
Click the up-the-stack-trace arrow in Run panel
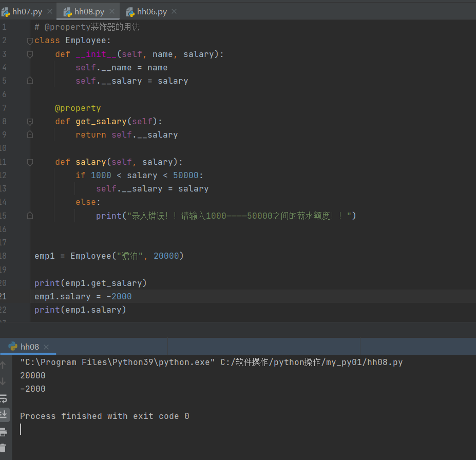(3, 365)
